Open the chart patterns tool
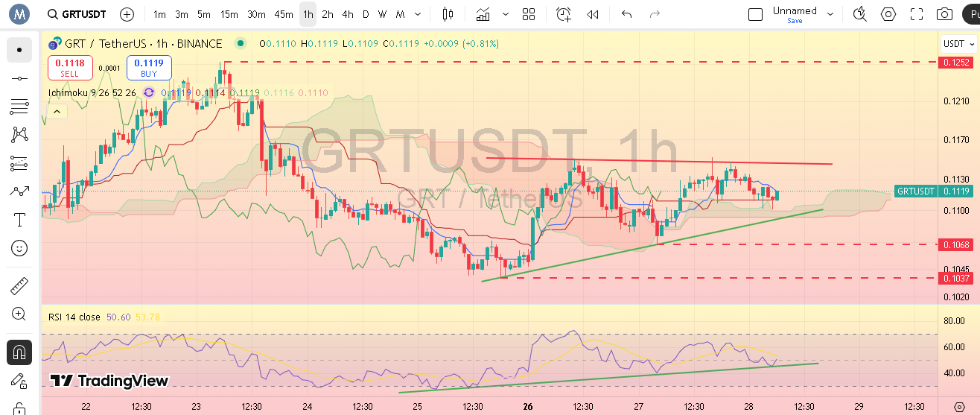This screenshot has height=415, width=980. 19,135
